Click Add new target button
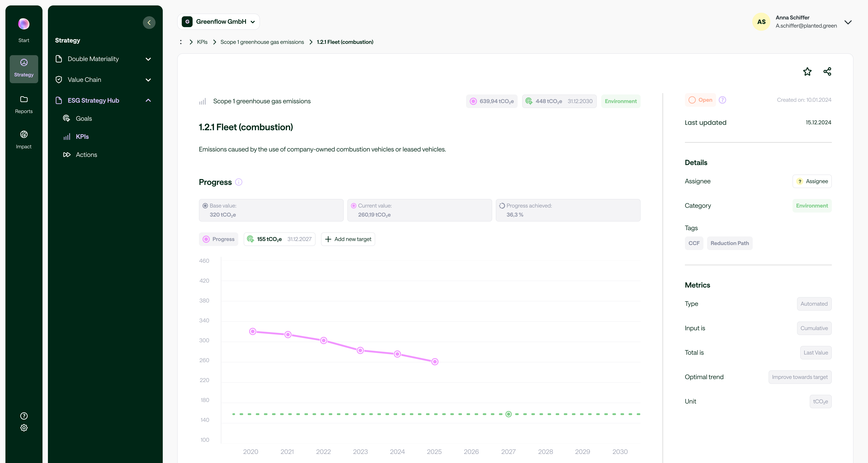The height and width of the screenshot is (463, 868). 348,239
